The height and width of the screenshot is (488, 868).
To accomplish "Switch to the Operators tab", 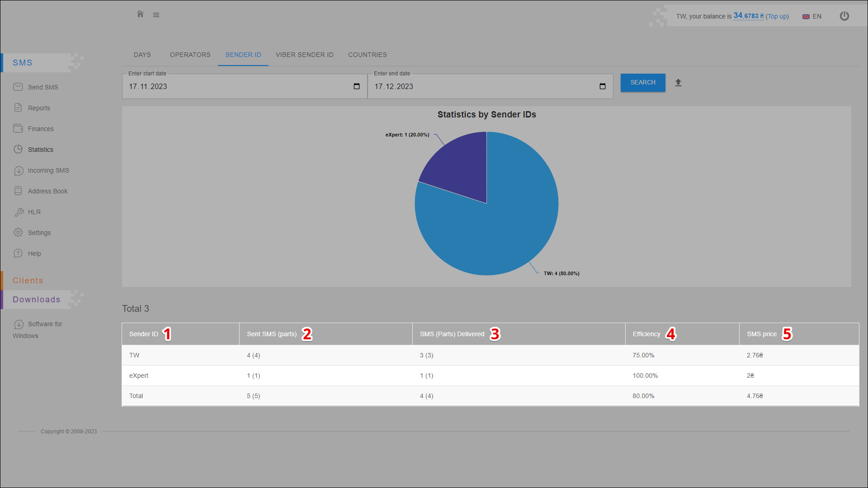I will point(190,55).
